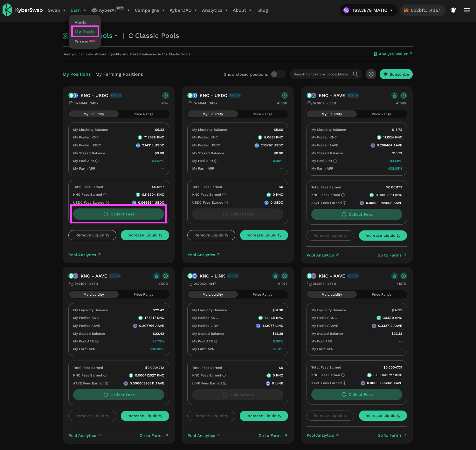Click the info icon on card #1069
The image size is (476, 450).
[404, 95]
